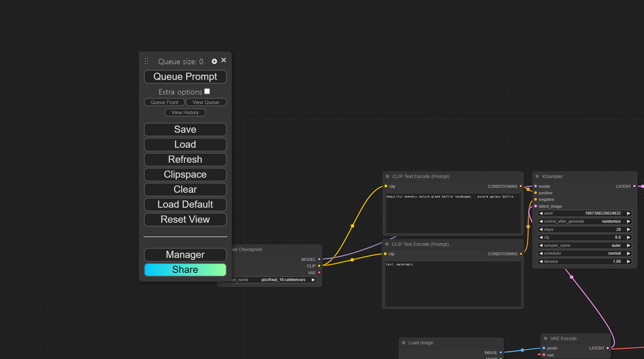Collapse the positive CLIP Text Encode node
The image size is (644, 359).
(x=387, y=176)
